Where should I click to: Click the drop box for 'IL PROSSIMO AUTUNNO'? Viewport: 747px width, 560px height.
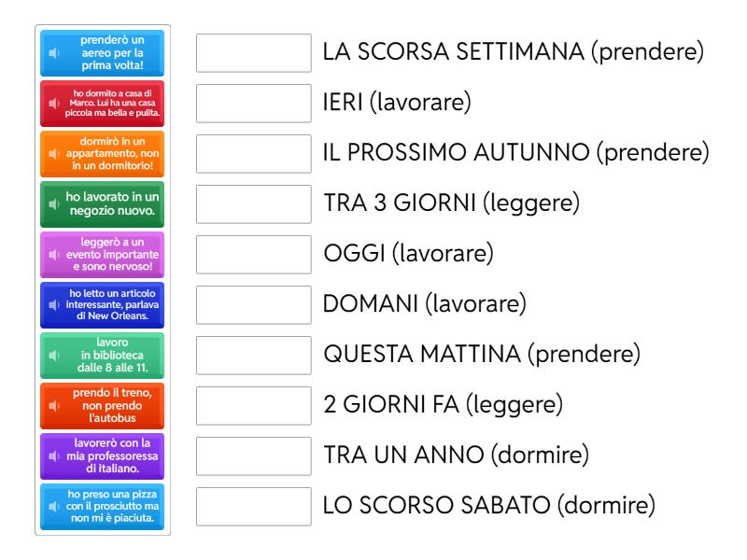254,154
